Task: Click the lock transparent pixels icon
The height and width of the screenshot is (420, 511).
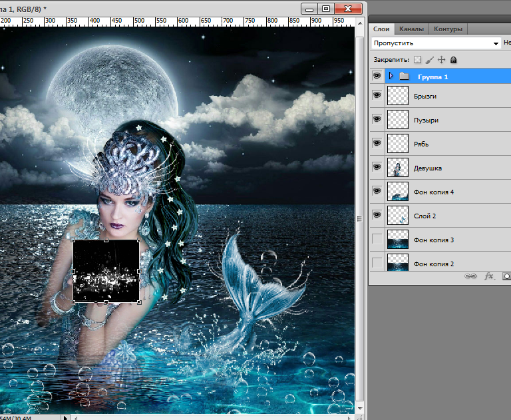Action: coord(418,60)
